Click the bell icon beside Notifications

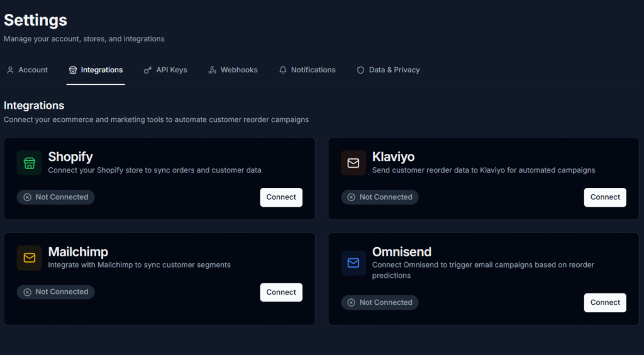pos(283,70)
